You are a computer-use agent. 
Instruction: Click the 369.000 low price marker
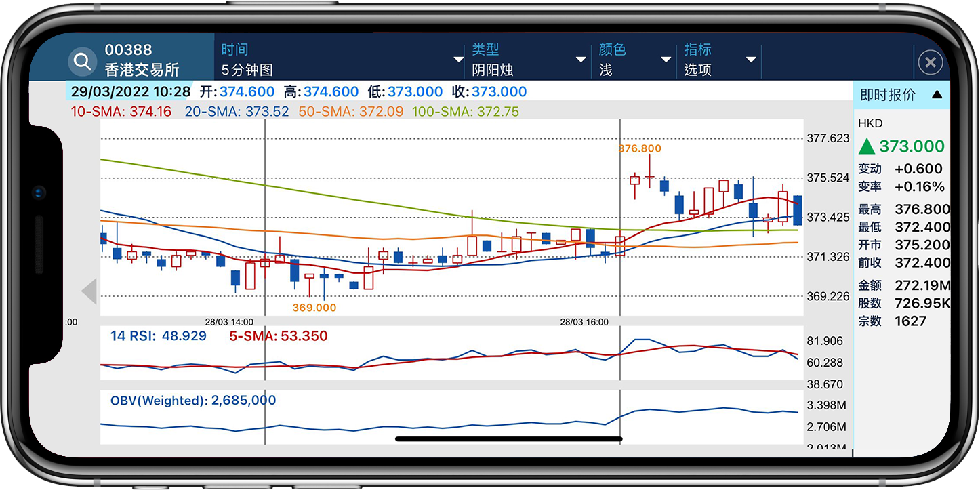pos(314,307)
